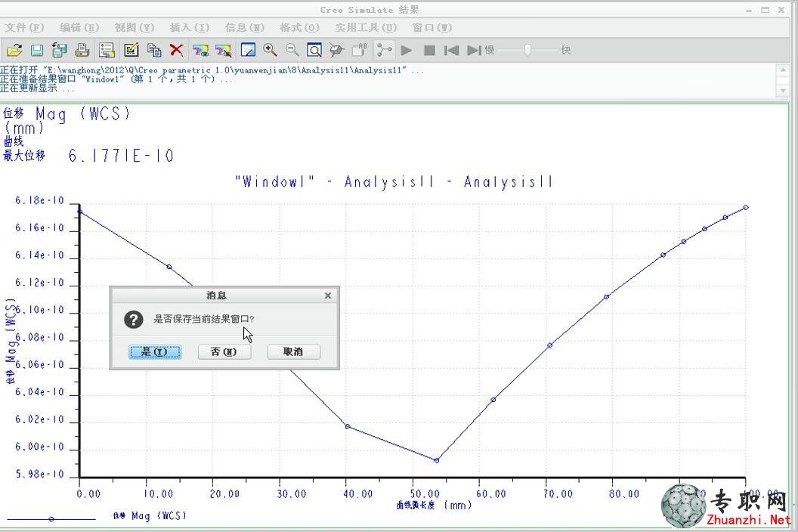Click the edit result window pencil icon
Viewport: 798px width, 532px height.
point(131,50)
